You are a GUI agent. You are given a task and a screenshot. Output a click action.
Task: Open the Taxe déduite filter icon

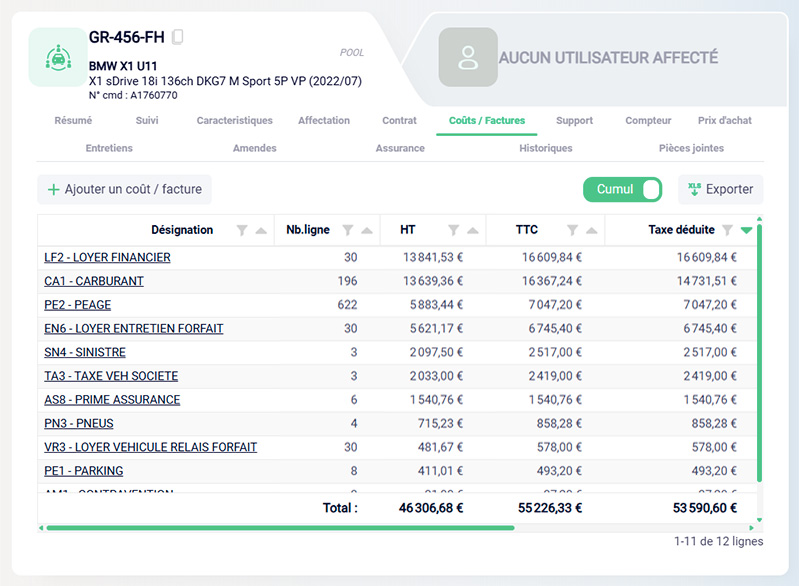coord(728,230)
